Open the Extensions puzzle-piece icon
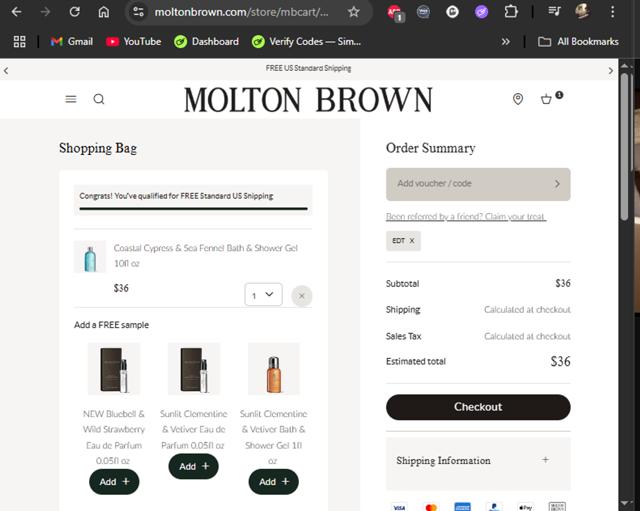This screenshot has height=511, width=640. coord(511,12)
